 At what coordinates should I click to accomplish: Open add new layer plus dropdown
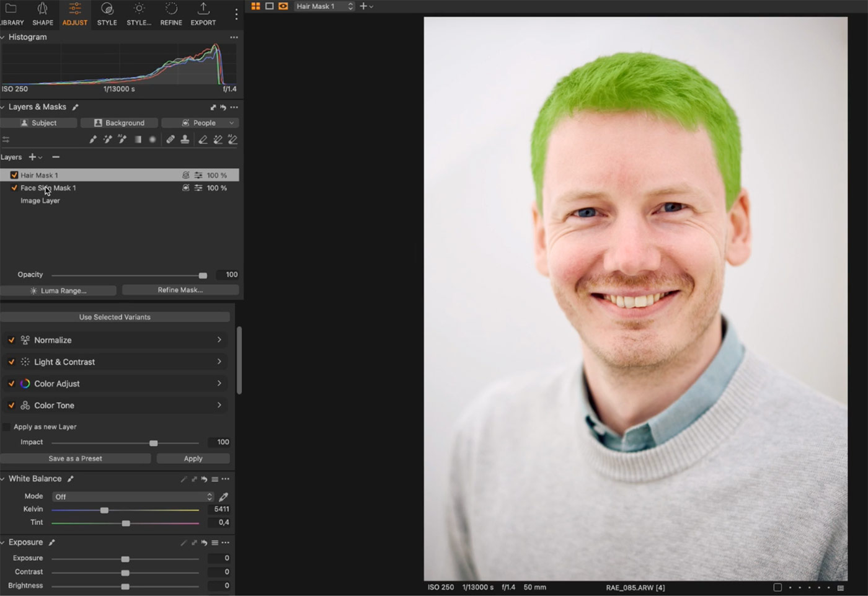pyautogui.click(x=35, y=157)
